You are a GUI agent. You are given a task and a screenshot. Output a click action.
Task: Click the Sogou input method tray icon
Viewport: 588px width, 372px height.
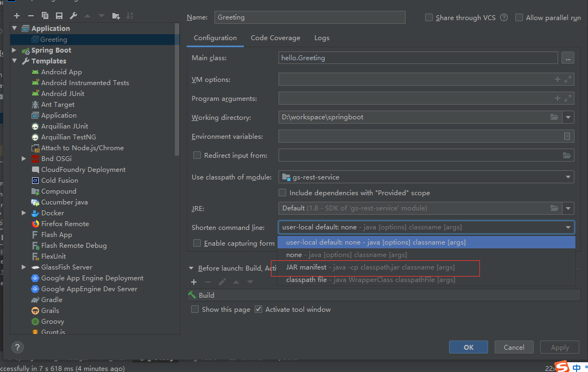coord(562,367)
